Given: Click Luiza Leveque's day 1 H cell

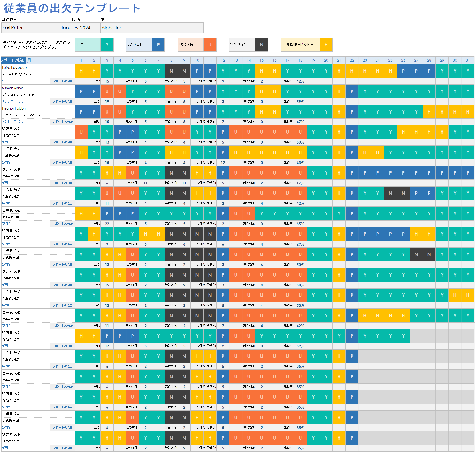Looking at the screenshot, I should click(x=81, y=71).
